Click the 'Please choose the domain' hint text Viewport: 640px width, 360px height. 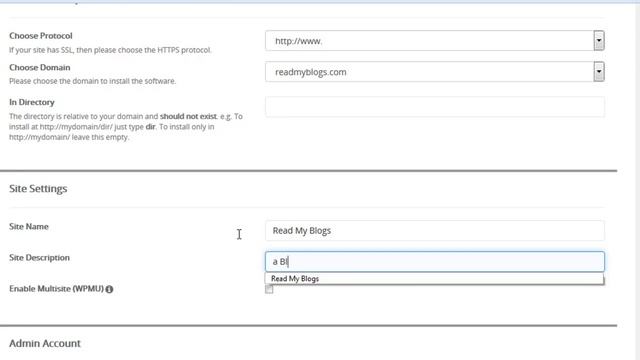tap(93, 81)
